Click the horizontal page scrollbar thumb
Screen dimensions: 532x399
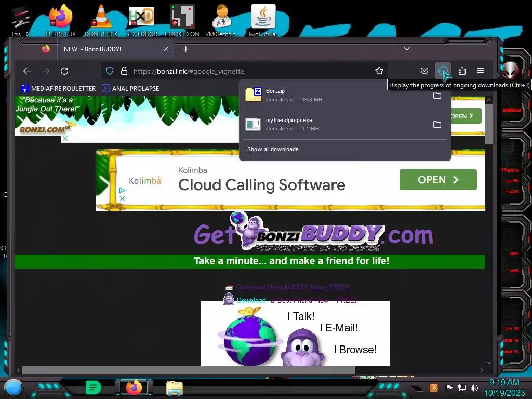click(188, 370)
